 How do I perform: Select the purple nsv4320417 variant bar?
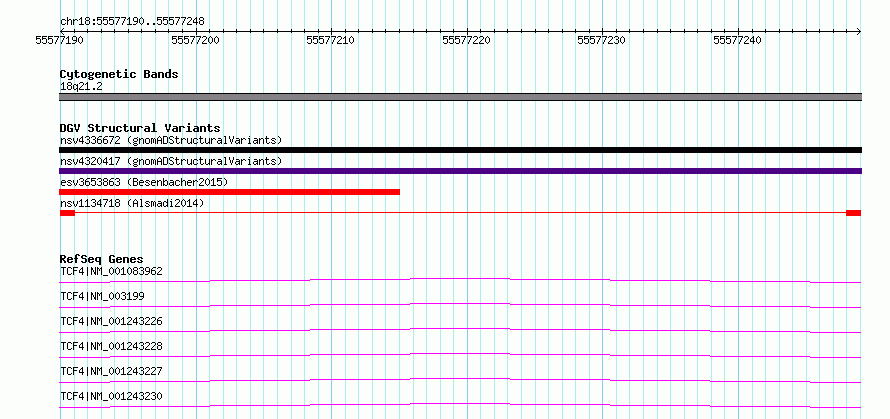click(x=460, y=171)
